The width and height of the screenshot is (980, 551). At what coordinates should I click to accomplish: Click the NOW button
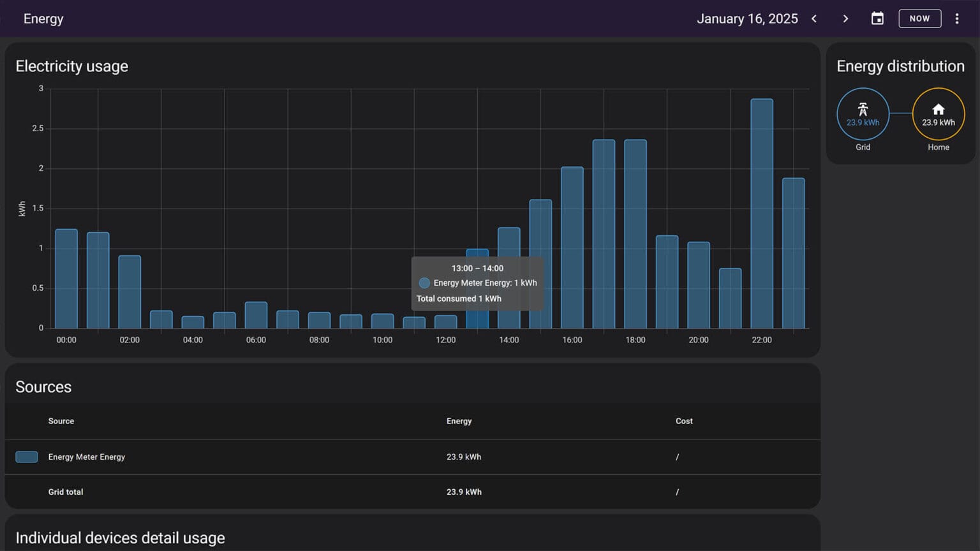(x=919, y=18)
